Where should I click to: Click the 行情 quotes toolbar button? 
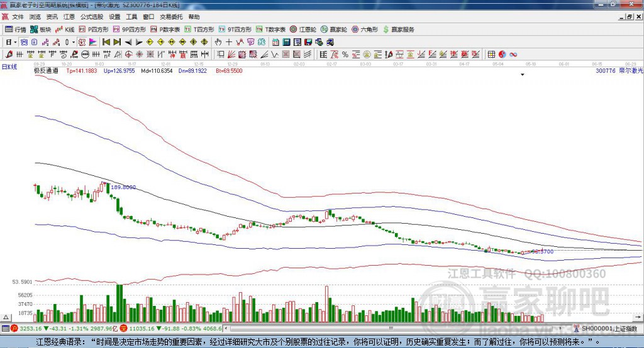[16, 30]
